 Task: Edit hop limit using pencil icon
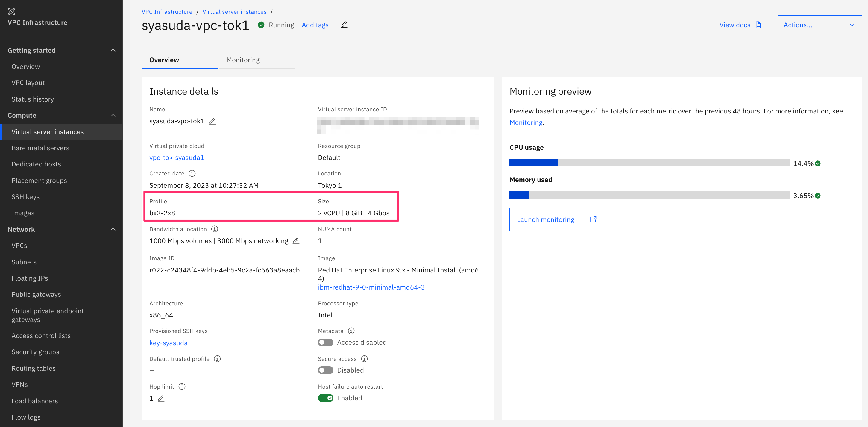(x=161, y=398)
